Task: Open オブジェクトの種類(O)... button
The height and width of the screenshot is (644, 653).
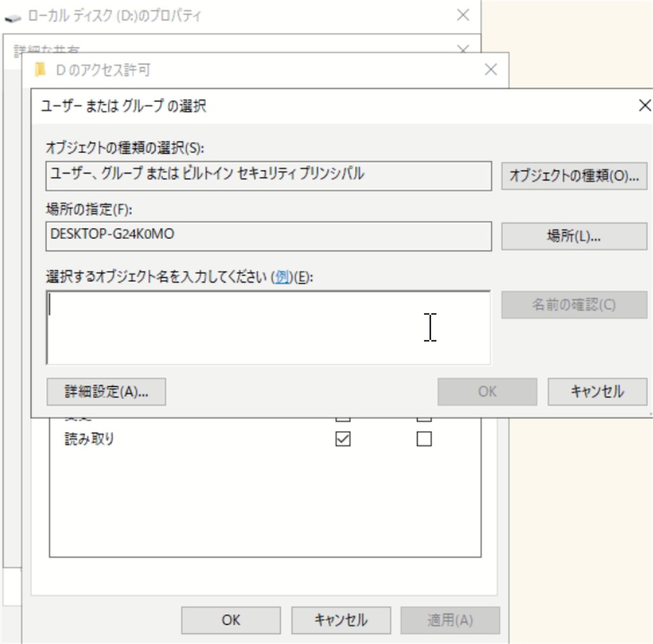Action: pyautogui.click(x=574, y=176)
